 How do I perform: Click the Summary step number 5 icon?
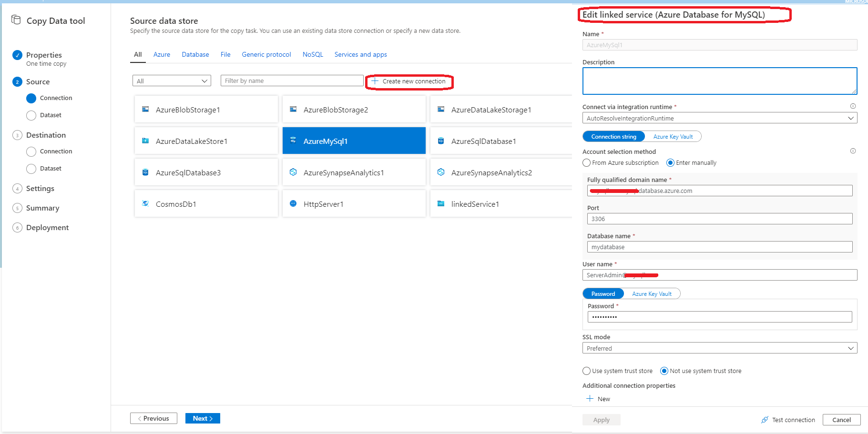pos(18,208)
